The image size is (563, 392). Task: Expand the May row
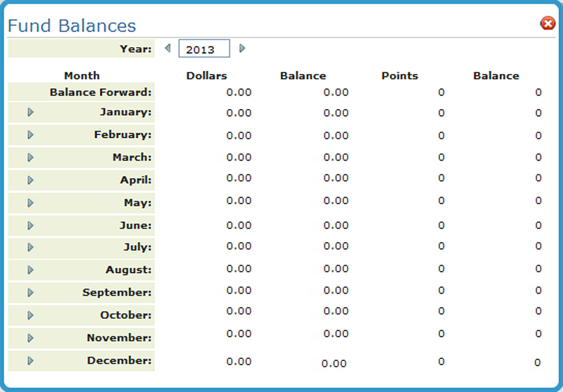(x=30, y=203)
